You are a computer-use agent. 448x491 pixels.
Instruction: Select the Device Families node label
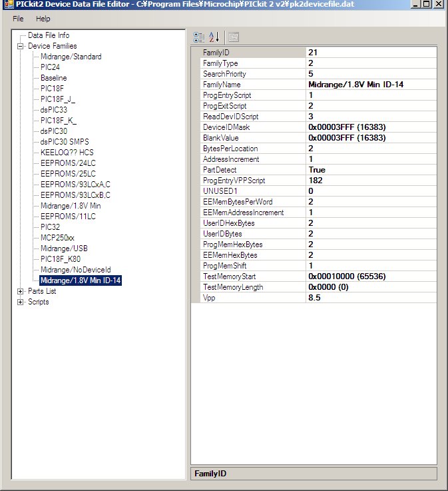(52, 46)
